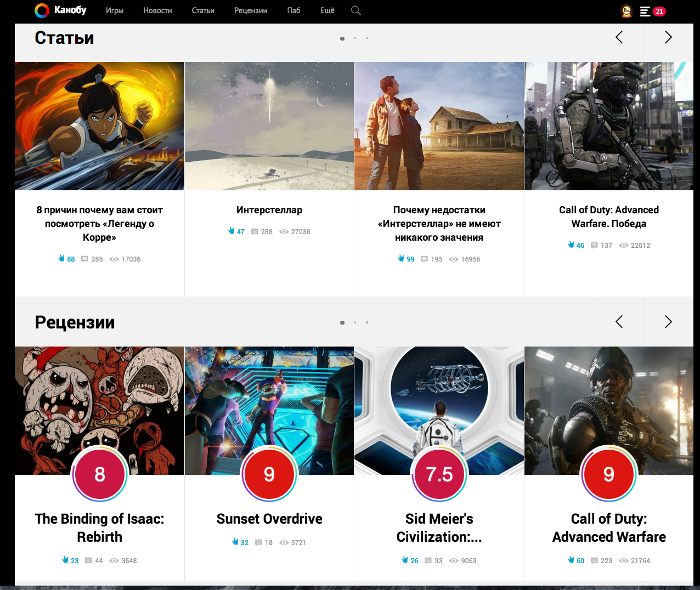The image size is (700, 590).
Task: Like The Binding of Isaac: Rebirth review
Action: [65, 560]
